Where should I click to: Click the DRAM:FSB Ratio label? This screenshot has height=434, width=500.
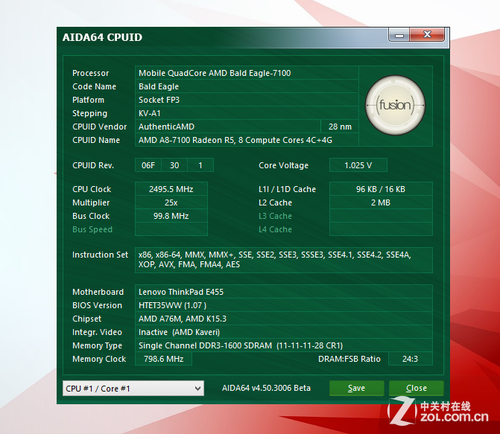(x=349, y=359)
